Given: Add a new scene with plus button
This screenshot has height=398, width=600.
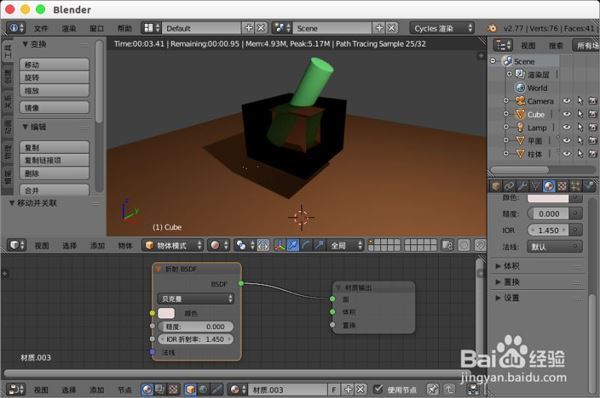Looking at the screenshot, I should point(379,28).
